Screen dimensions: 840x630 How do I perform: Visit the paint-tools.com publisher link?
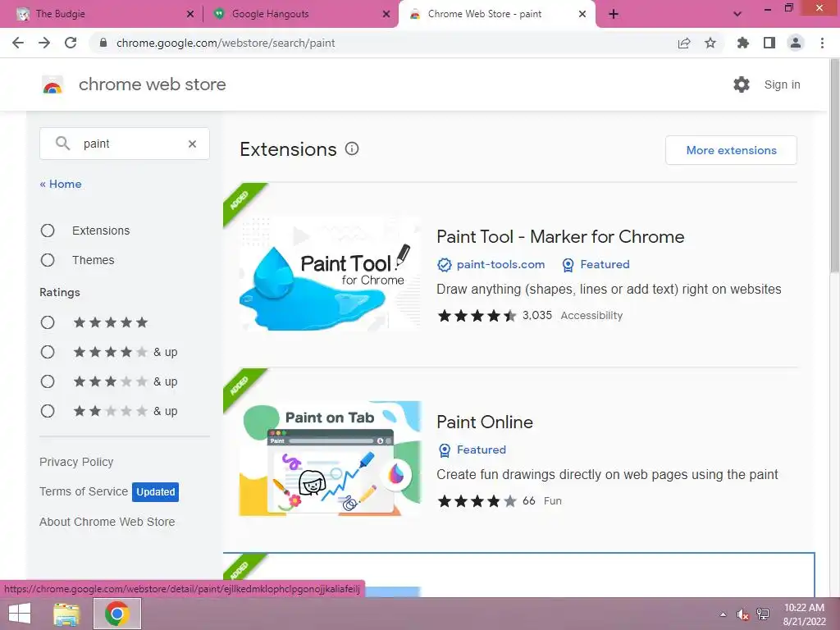(501, 265)
